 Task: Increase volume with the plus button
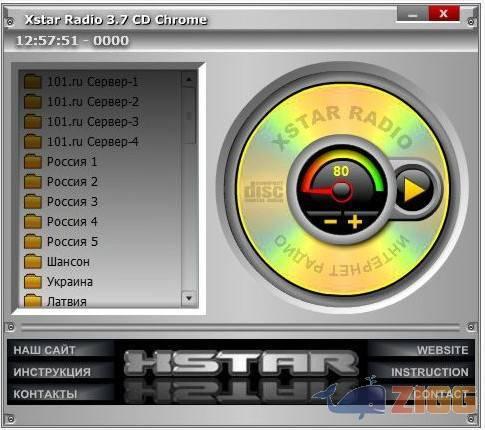(355, 222)
